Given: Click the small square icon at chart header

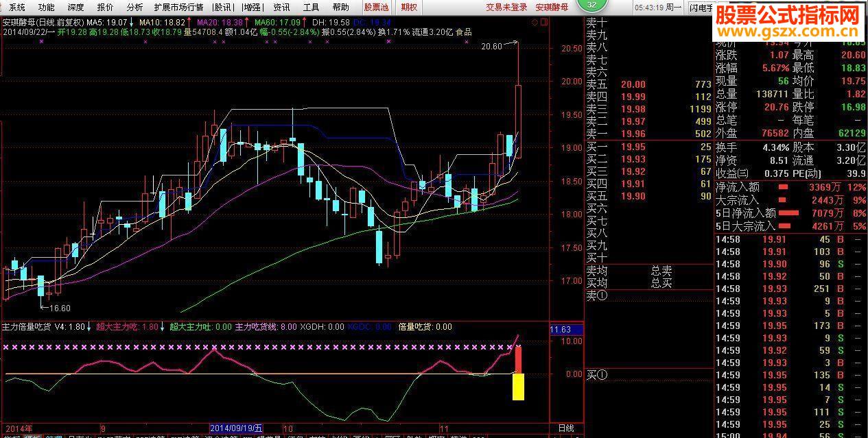Looking at the screenshot, I should tap(544, 21).
